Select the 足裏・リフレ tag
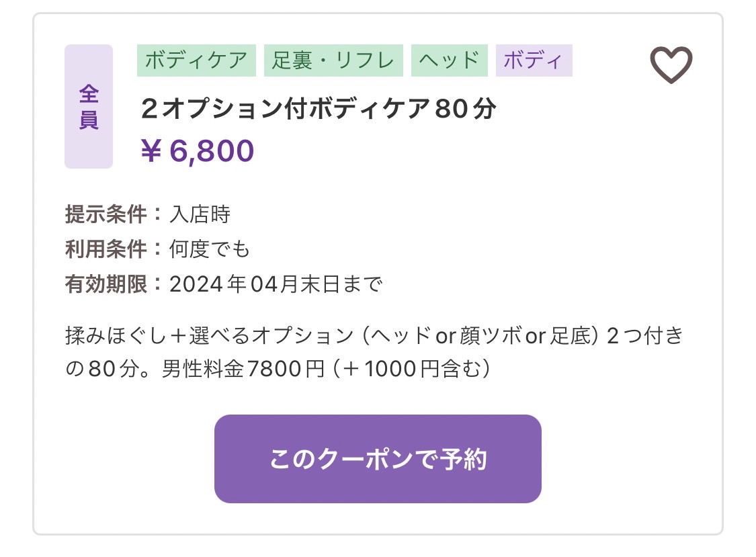 coord(333,60)
